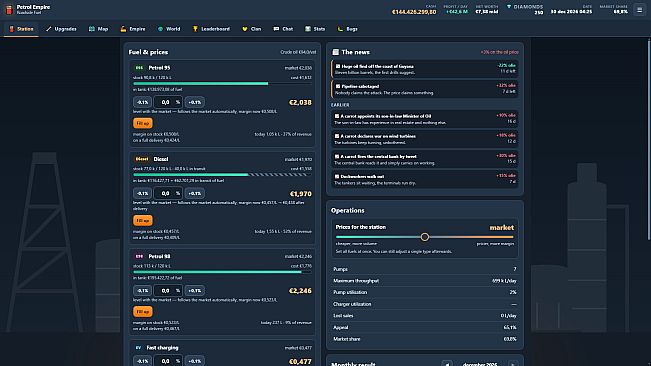Click the Diamonds gem icon
The height and width of the screenshot is (366, 651).
pos(509,7)
